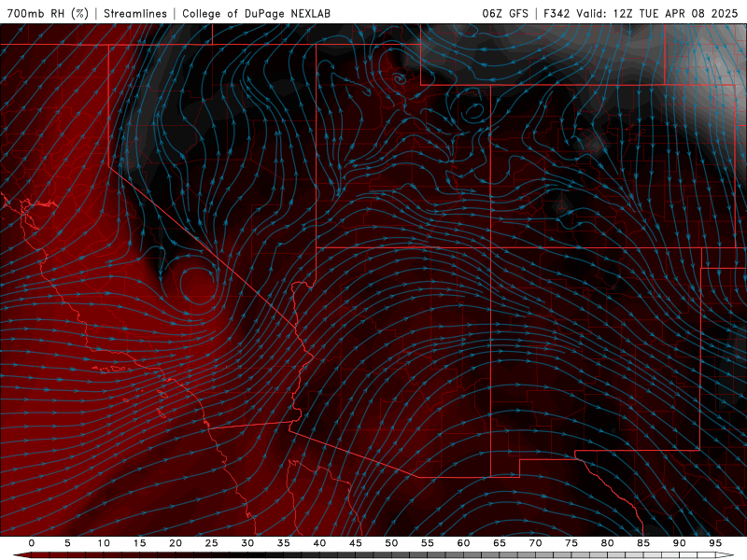Click the '80' value on the color scale
Image resolution: width=747 pixels, height=560 pixels.
click(608, 543)
